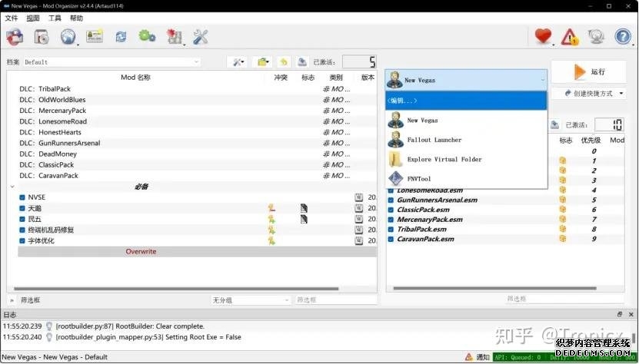Open the profiles ID card icon
Screen dimensions: 639x364
pyautogui.click(x=95, y=36)
